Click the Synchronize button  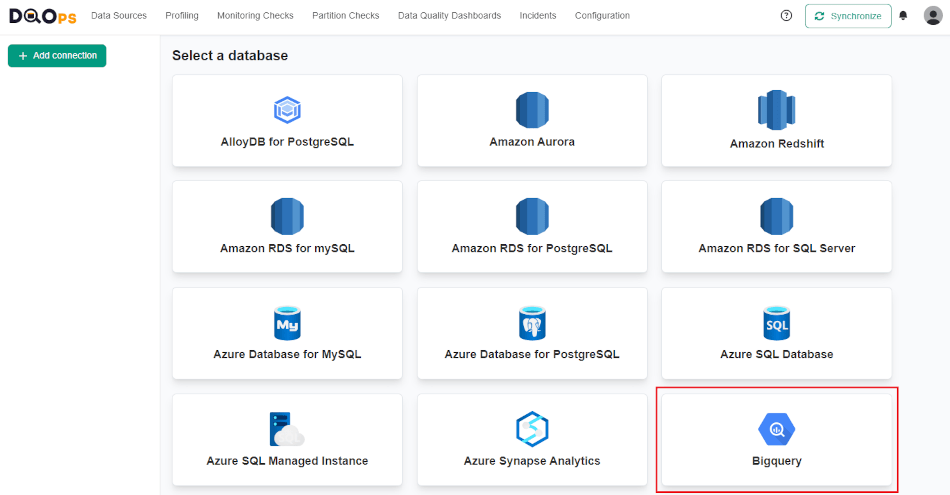[x=848, y=16]
